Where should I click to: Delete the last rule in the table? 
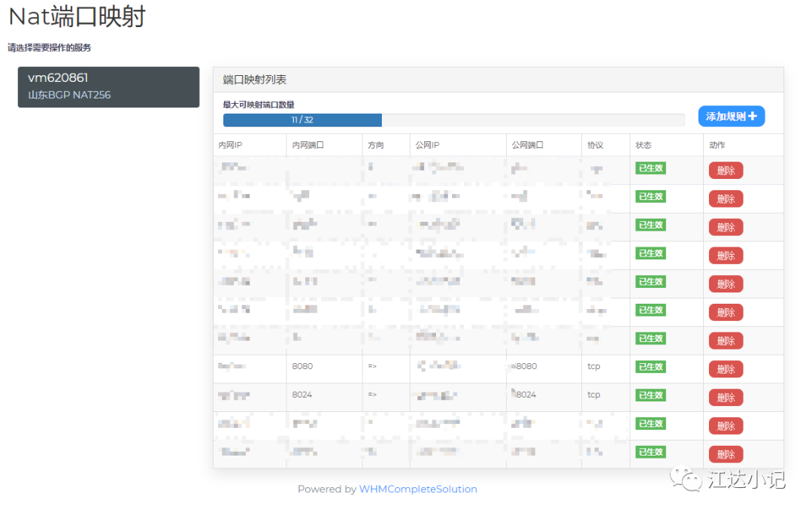[726, 454]
